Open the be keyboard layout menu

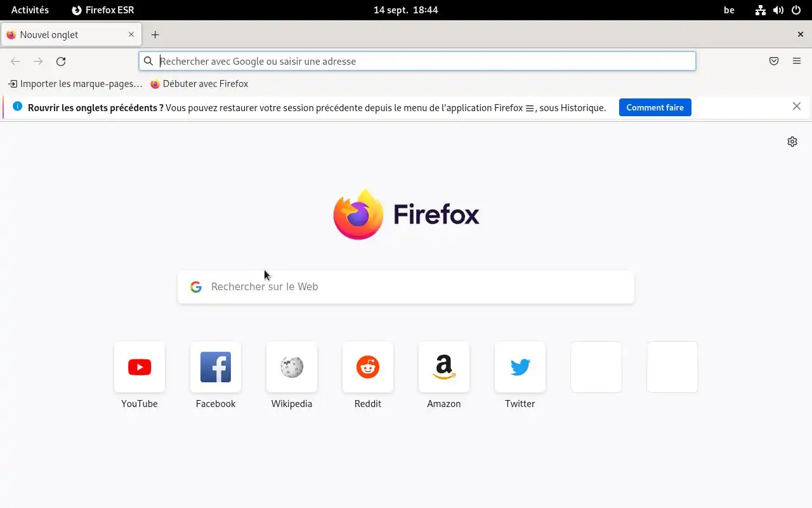(x=730, y=10)
